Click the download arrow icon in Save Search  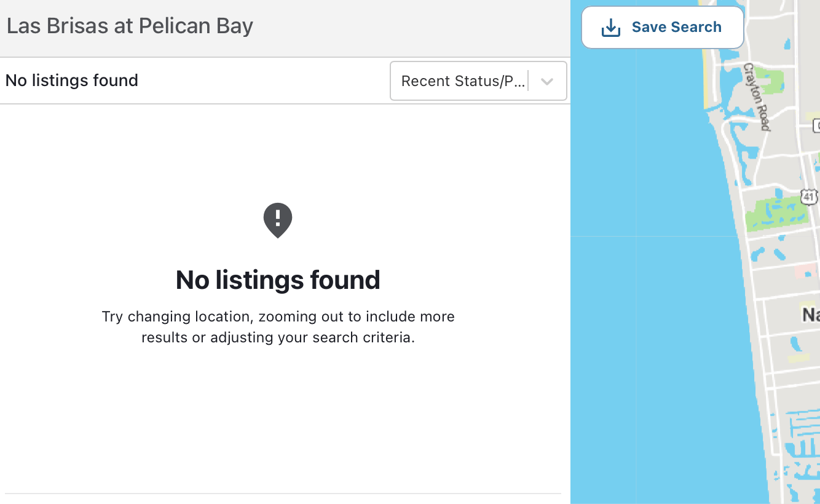[x=610, y=28]
